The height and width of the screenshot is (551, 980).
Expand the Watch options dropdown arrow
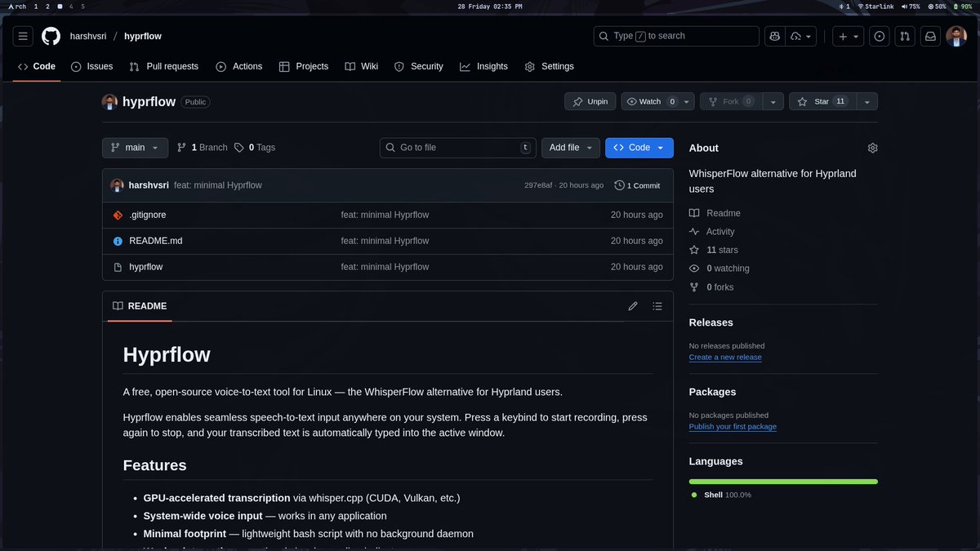[x=687, y=101]
